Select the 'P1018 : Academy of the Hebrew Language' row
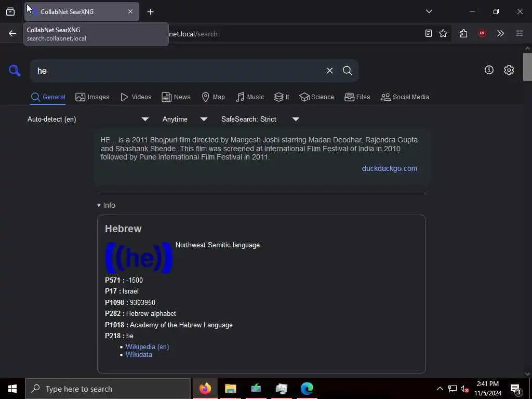This screenshot has width=532, height=399. pyautogui.click(x=169, y=325)
